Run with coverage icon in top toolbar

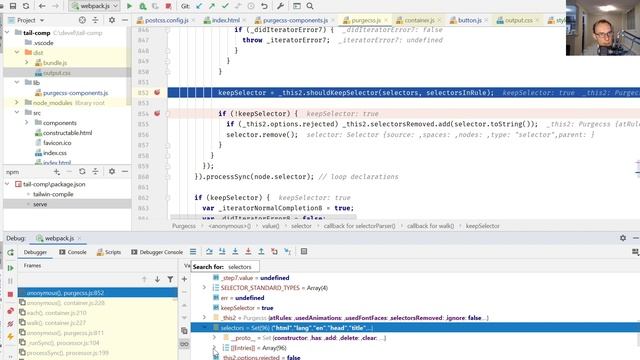(x=155, y=6)
